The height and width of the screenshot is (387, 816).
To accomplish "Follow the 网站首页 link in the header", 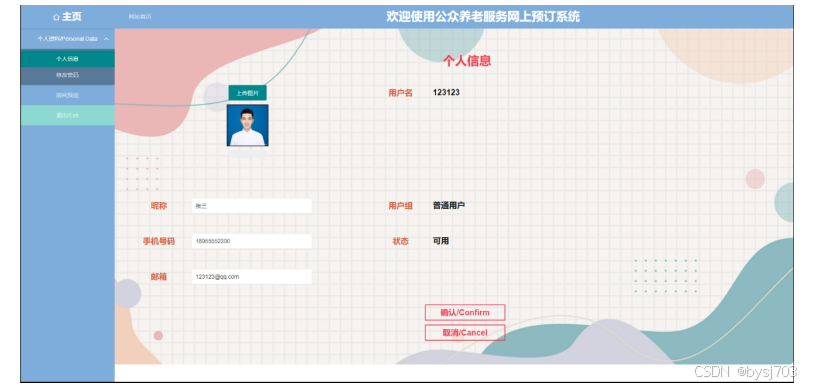I will click(x=141, y=17).
